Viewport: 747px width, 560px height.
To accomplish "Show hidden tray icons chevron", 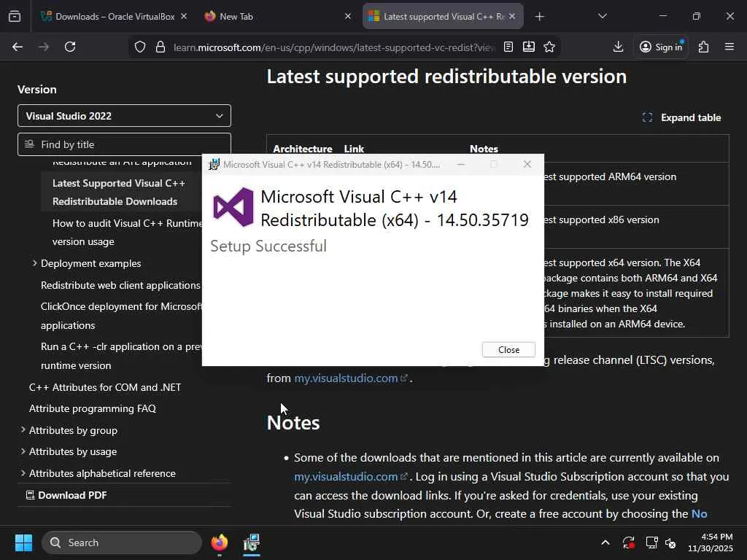I will 605,542.
